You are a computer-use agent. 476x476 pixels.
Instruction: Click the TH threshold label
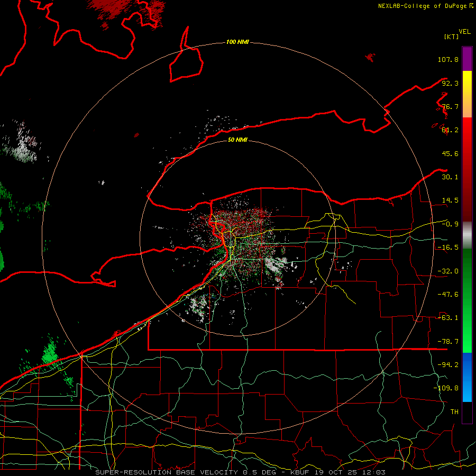(x=454, y=412)
